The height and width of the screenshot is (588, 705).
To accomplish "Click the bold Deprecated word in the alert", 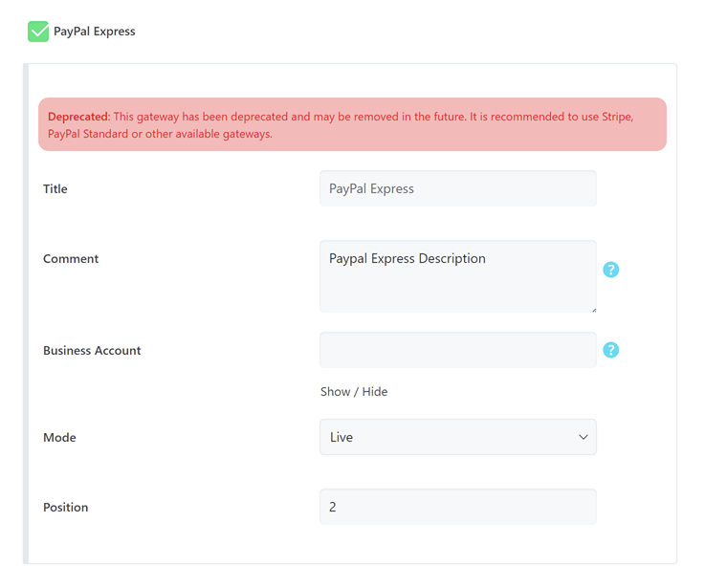I will coord(78,117).
